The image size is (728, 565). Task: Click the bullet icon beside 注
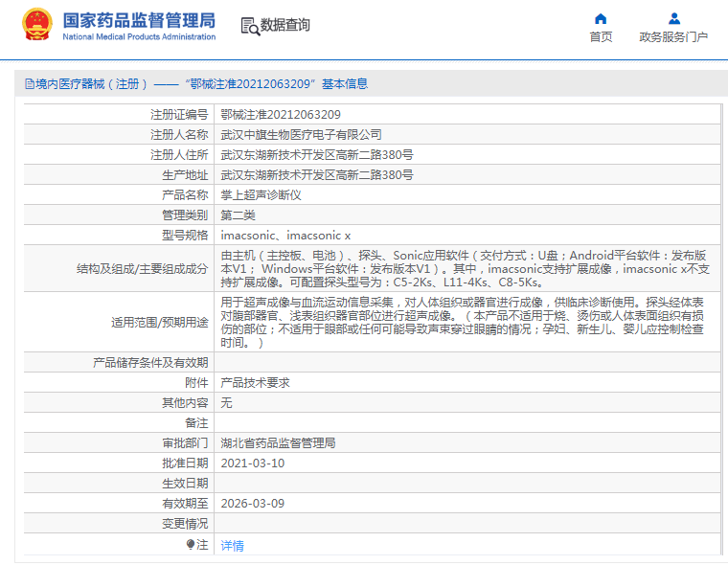click(x=191, y=544)
